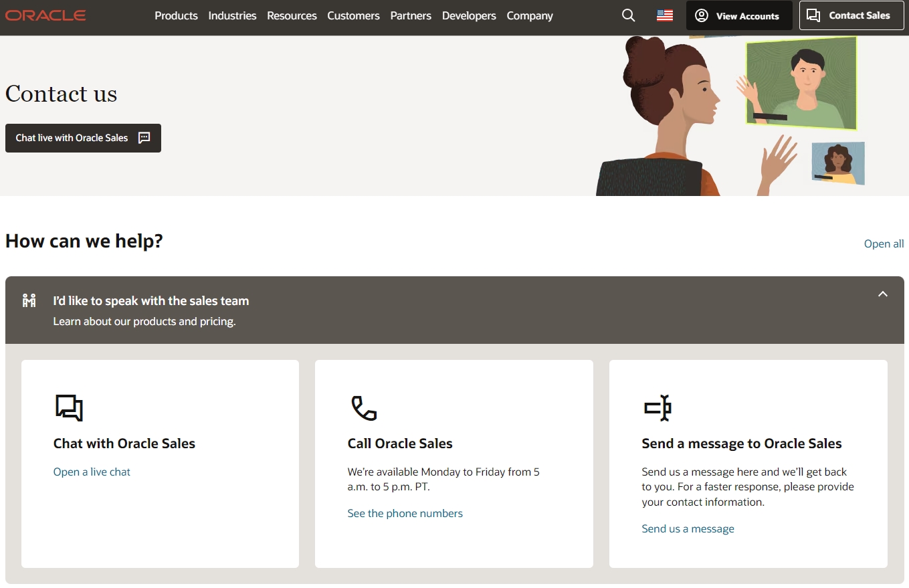This screenshot has width=909, height=588.
Task: Click the US flag country selector
Action: (x=665, y=15)
